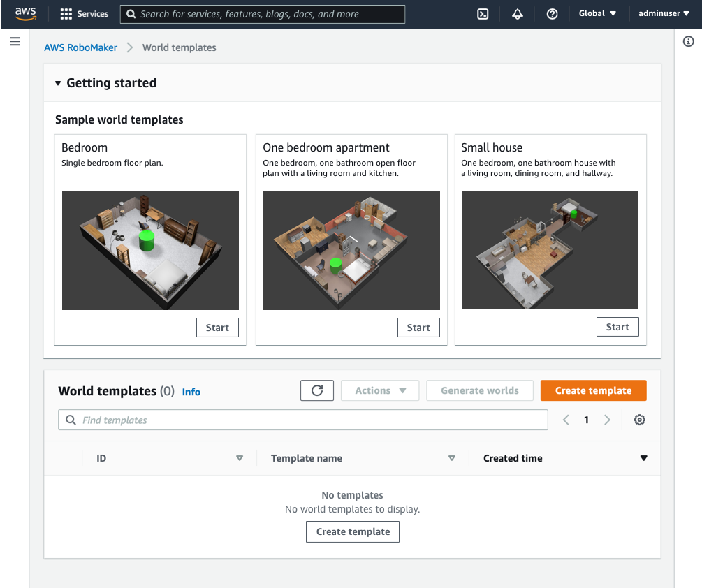Refresh the World templates list
The height and width of the screenshot is (588, 702).
317,390
